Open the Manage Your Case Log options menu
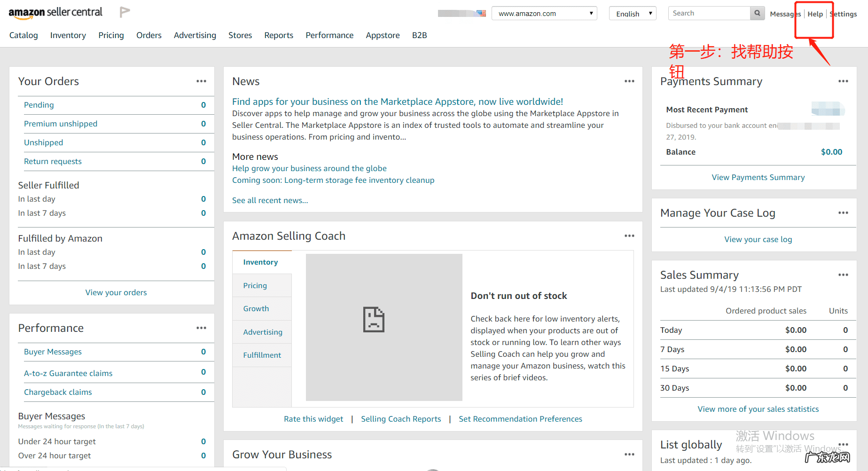This screenshot has height=471, width=868. 843,213
